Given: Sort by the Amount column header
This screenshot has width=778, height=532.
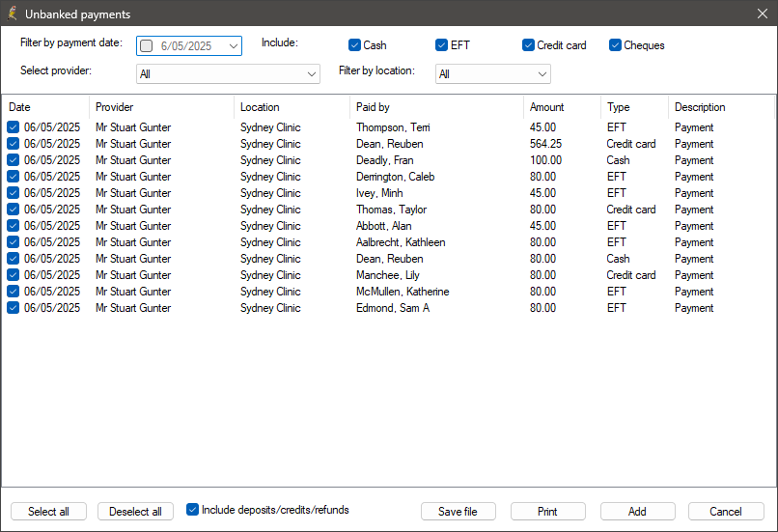Looking at the screenshot, I should [x=562, y=107].
